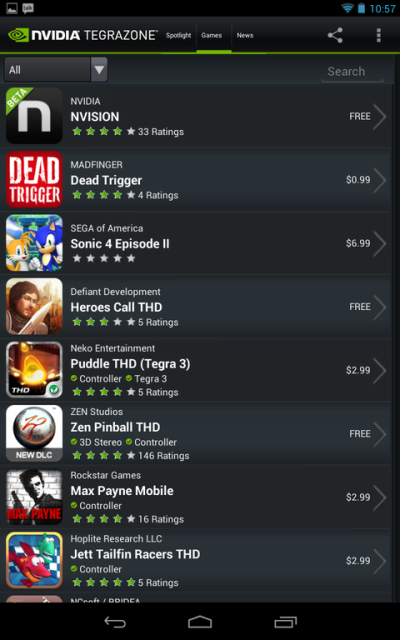Tap the Android home navigation button
400x640 pixels.
[x=200, y=622]
